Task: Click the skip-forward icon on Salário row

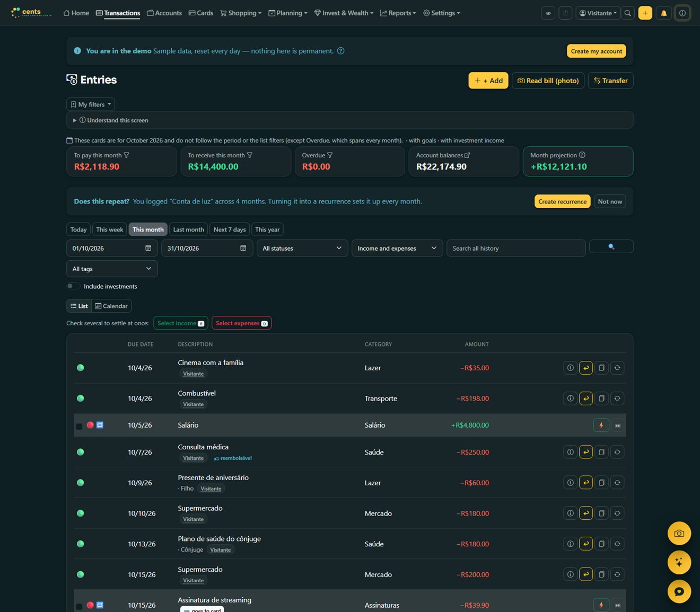Action: pos(617,425)
